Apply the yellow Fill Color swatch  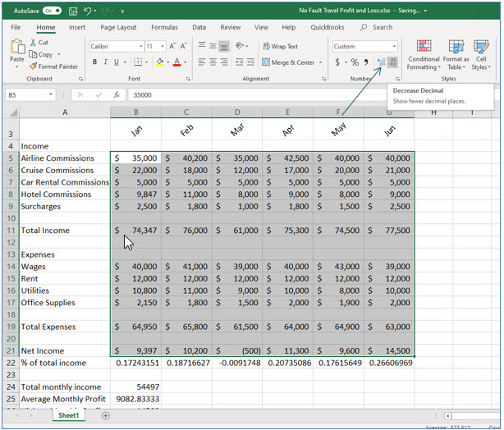(160, 62)
